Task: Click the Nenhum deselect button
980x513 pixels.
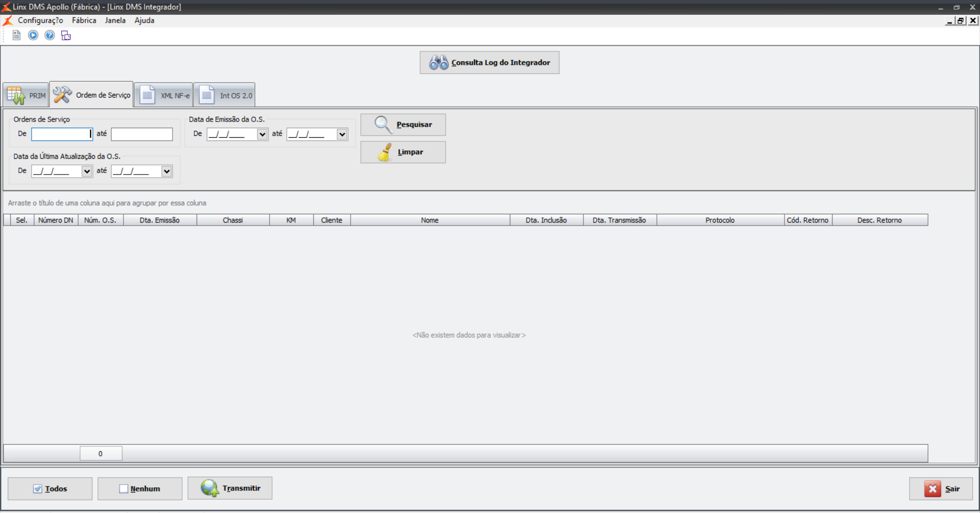Action: [140, 488]
